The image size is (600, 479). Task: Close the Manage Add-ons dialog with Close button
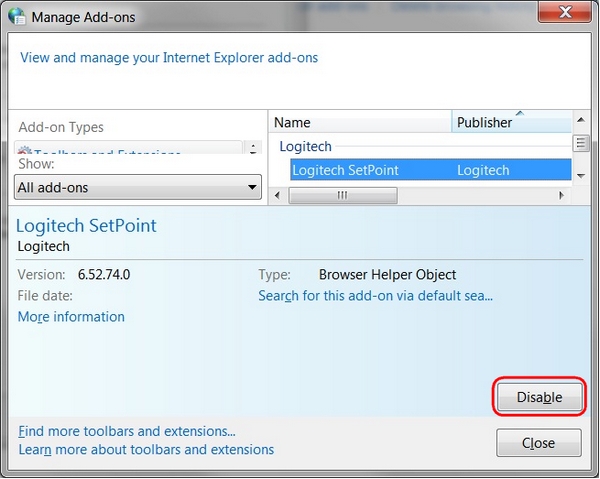(539, 443)
